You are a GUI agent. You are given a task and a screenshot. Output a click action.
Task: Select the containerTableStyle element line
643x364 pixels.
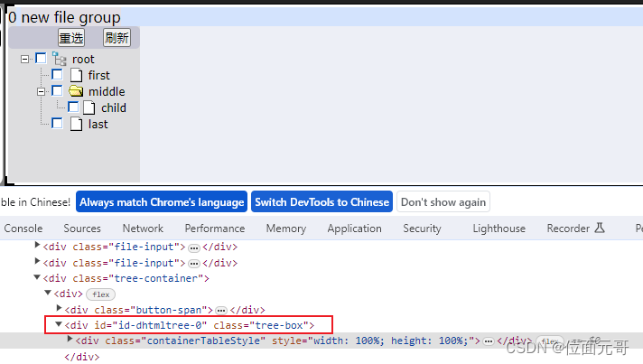coord(277,341)
